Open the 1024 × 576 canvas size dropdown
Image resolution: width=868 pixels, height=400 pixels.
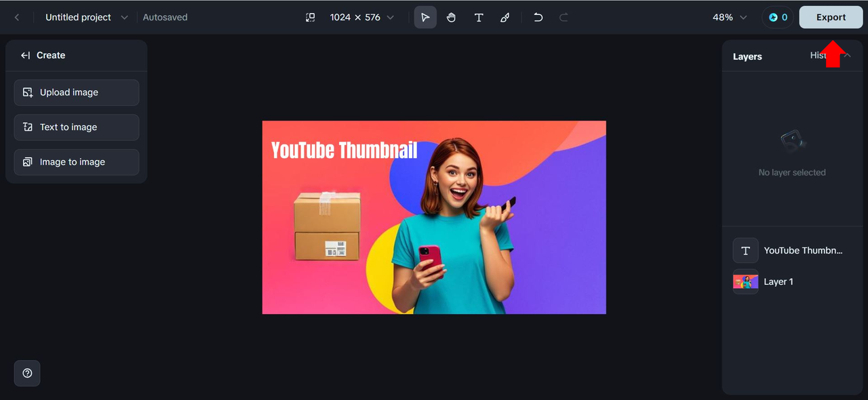[361, 18]
